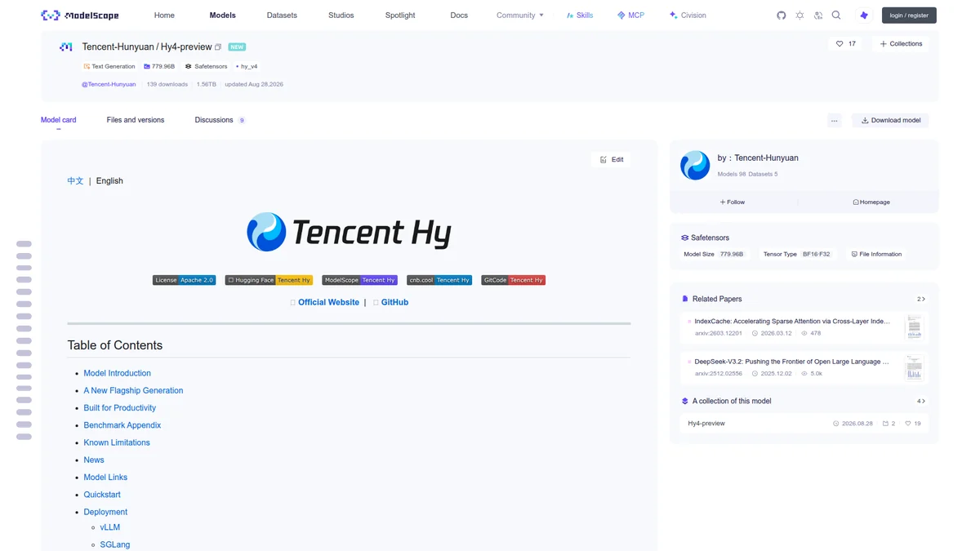980x551 pixels.
Task: Click the purple AI assistant star icon
Action: tap(864, 16)
